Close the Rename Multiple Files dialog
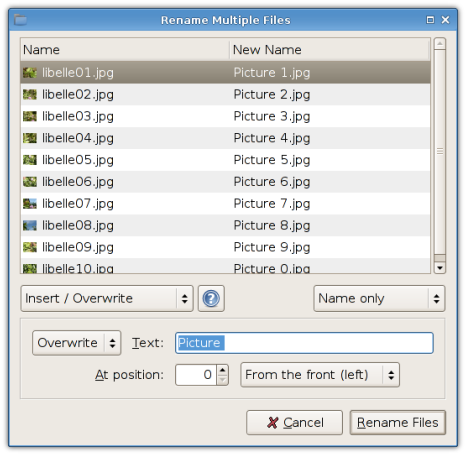This screenshot has height=455, width=466. (445, 20)
